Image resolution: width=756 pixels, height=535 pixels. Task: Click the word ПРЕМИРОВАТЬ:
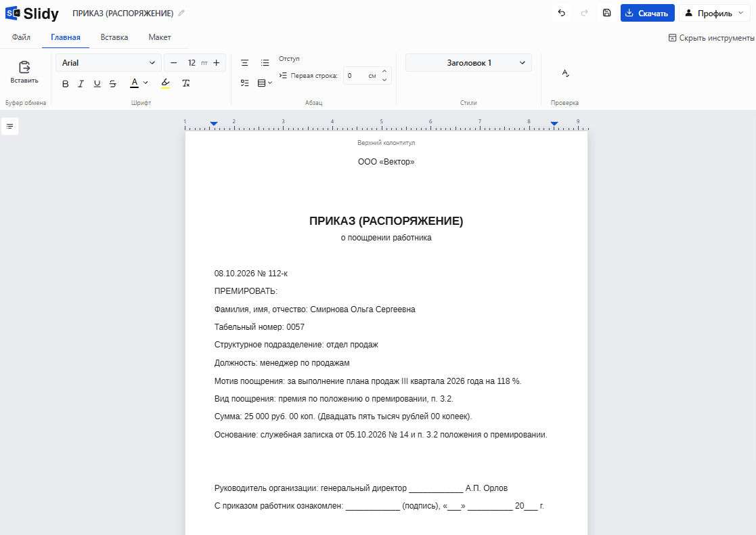click(246, 291)
